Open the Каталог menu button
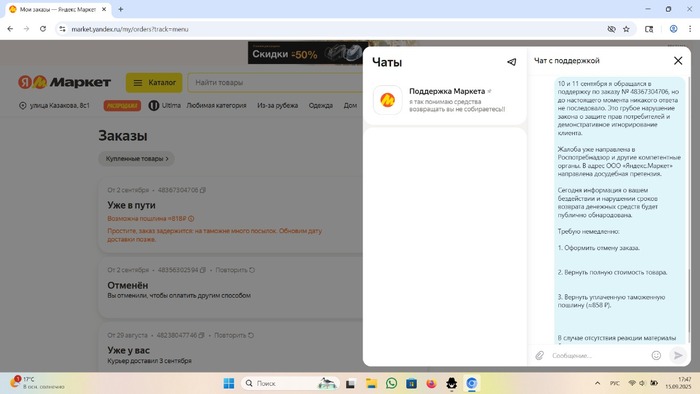The image size is (700, 394). pyautogui.click(x=154, y=83)
